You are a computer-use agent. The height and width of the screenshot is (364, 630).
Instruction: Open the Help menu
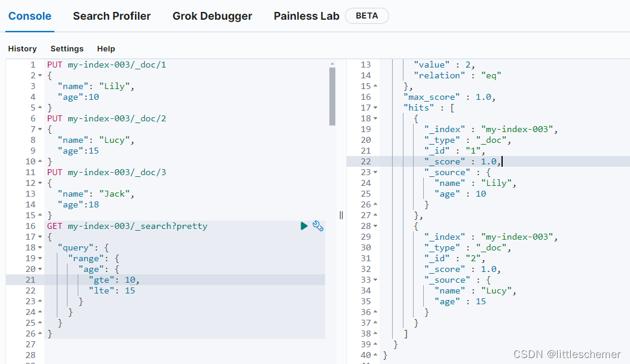106,48
